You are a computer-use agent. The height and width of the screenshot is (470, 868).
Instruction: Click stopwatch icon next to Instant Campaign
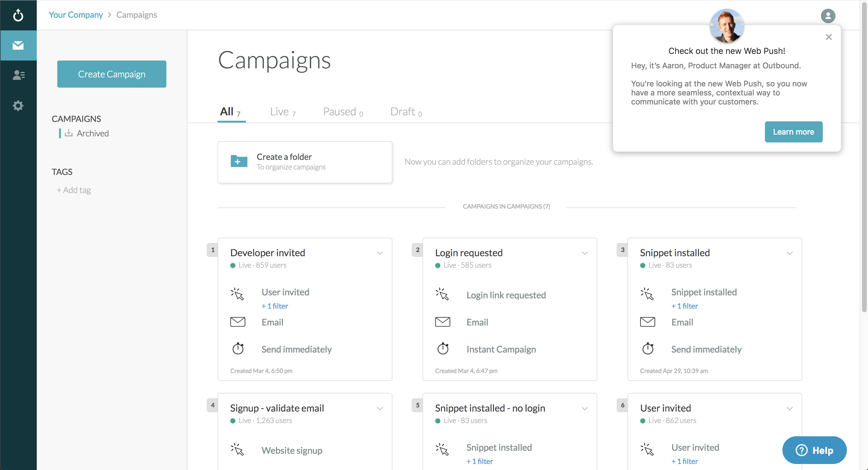click(x=443, y=348)
